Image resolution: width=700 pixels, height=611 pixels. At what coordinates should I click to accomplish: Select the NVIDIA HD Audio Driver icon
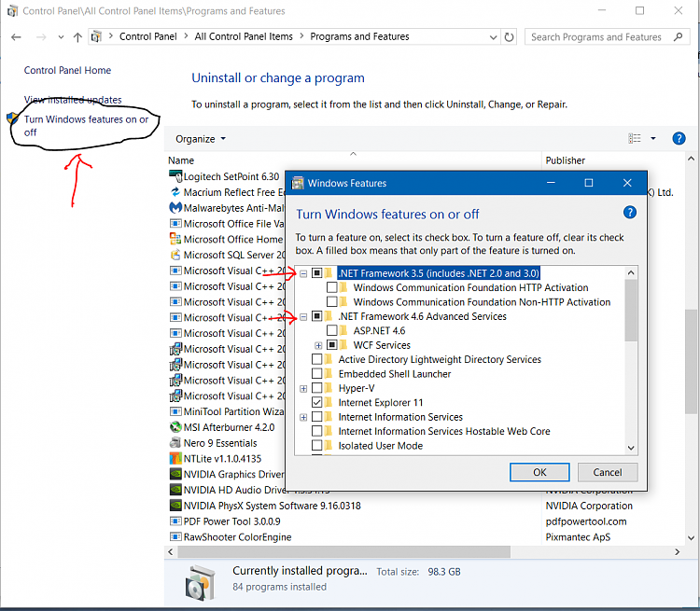[175, 490]
